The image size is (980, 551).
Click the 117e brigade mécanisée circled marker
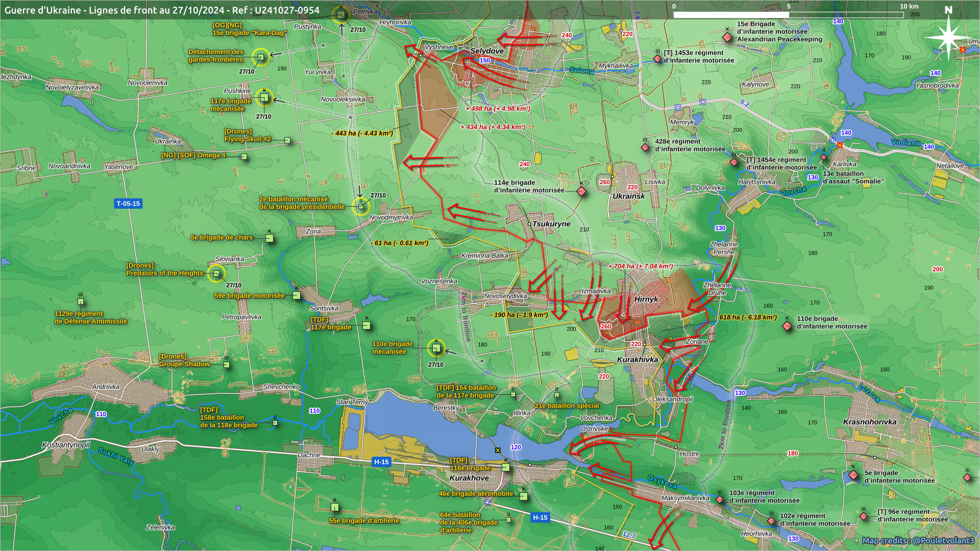(264, 97)
